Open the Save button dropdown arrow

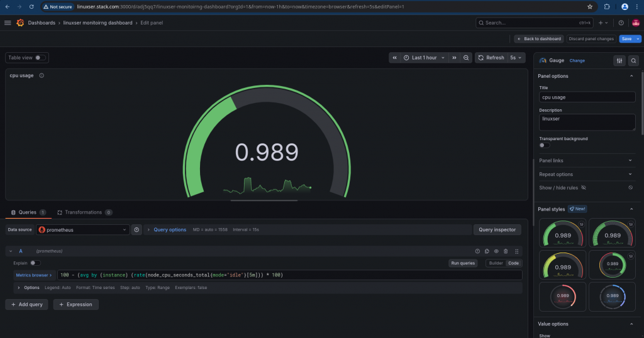click(638, 39)
